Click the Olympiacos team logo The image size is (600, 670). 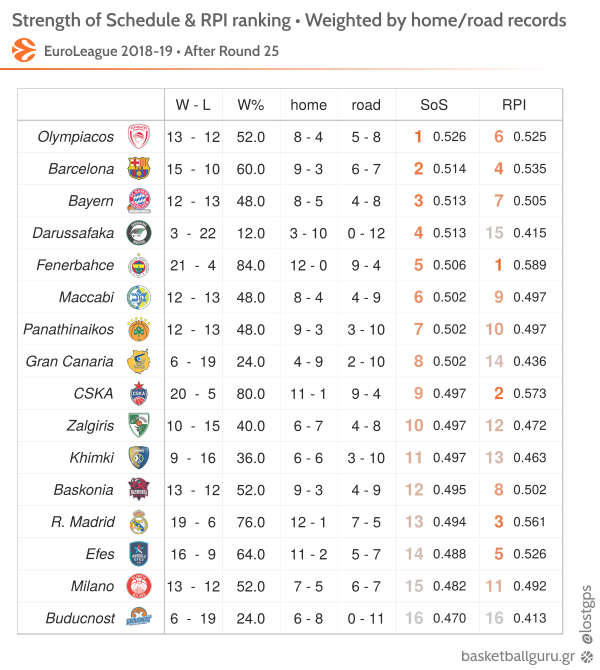click(x=138, y=137)
